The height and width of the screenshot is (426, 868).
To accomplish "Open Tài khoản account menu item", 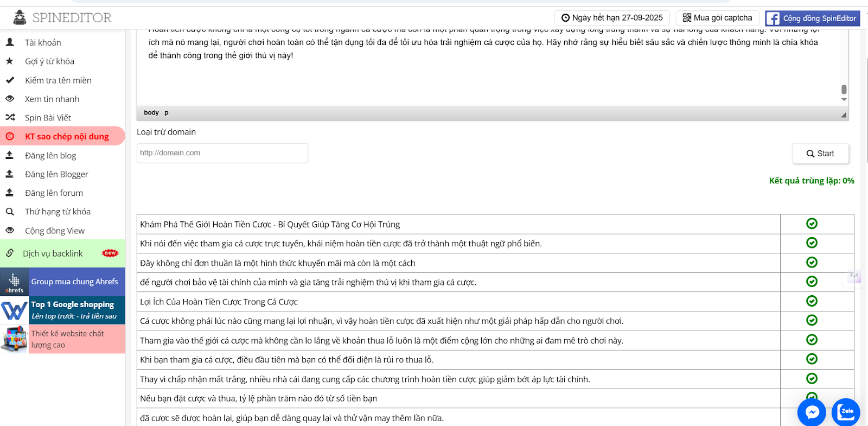I will [43, 42].
